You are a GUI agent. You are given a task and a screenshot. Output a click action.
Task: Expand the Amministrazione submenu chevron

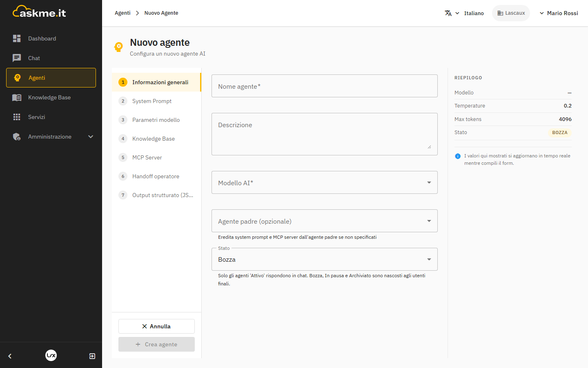91,137
